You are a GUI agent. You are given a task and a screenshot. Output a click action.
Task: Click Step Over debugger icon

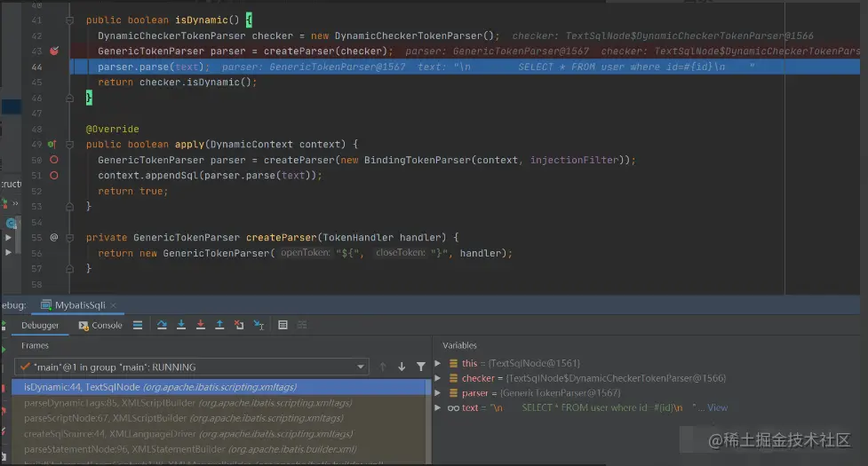[162, 325]
